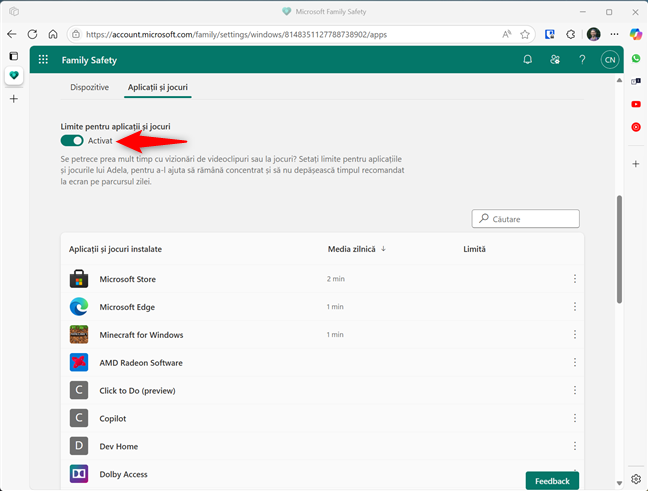Screen dimensions: 648x491
Task: Open options for Microsoft Store row
Action: pyautogui.click(x=574, y=279)
